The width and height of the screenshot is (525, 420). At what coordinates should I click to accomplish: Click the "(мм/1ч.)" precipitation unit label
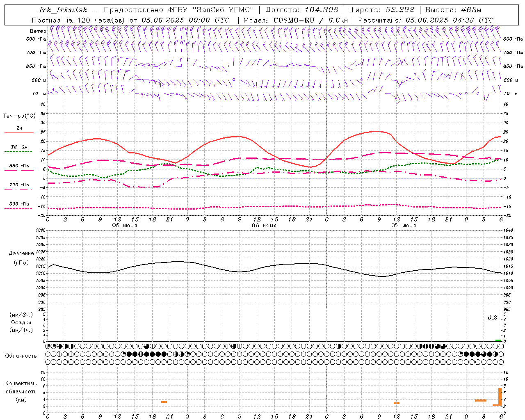point(21,330)
